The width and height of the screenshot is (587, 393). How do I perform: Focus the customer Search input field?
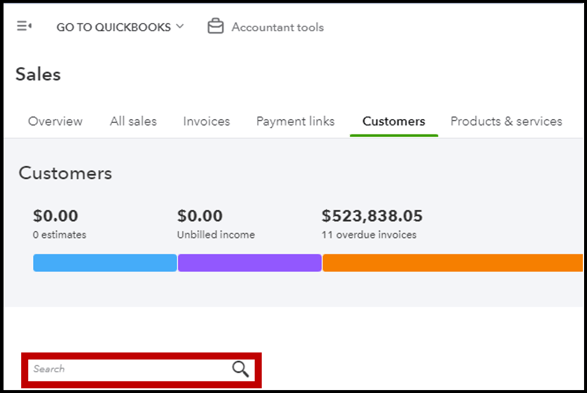(142, 370)
